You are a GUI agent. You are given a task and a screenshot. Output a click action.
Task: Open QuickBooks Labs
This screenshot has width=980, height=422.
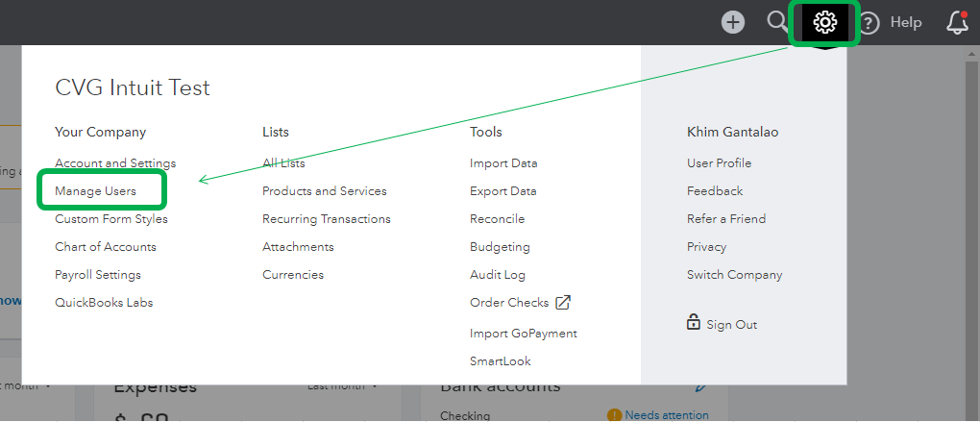(x=104, y=303)
